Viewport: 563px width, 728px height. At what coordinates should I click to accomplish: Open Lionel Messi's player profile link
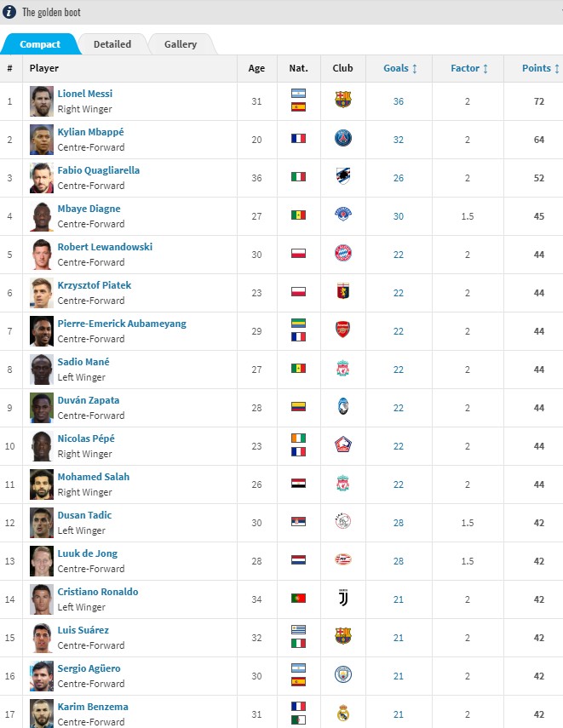coord(85,94)
